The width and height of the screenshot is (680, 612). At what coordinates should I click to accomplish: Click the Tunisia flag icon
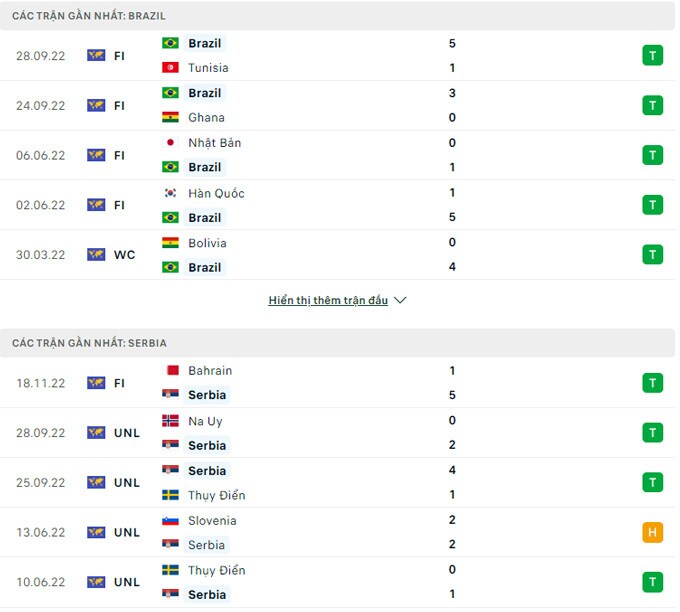pyautogui.click(x=170, y=68)
